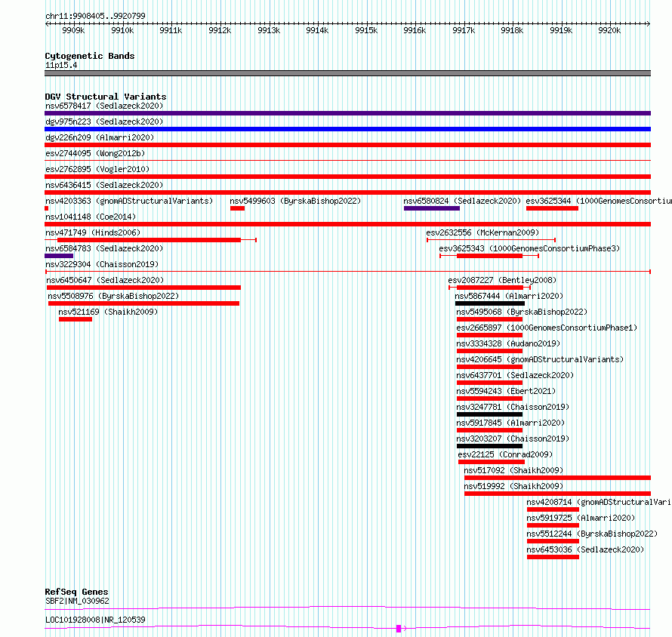
Task: Click the magenta exon block of LOC101928008
Action: [399, 629]
